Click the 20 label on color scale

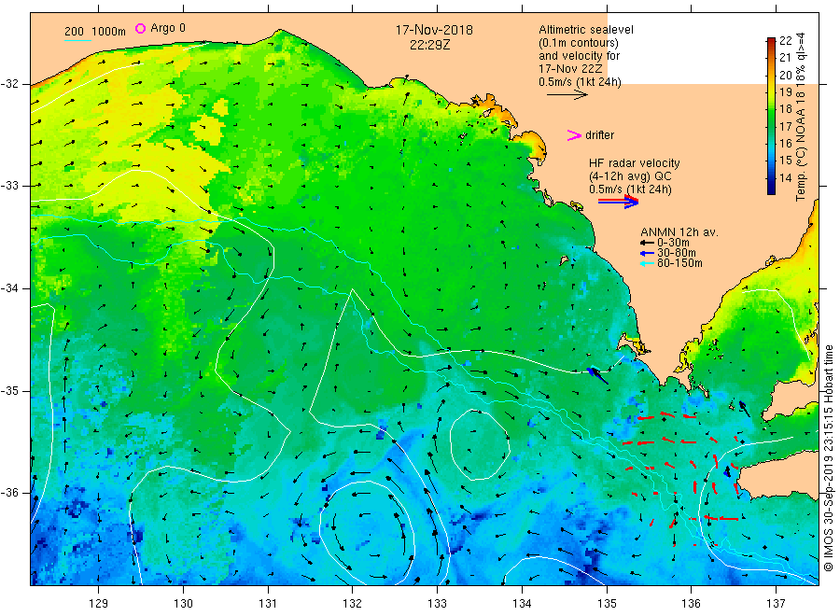tap(785, 75)
